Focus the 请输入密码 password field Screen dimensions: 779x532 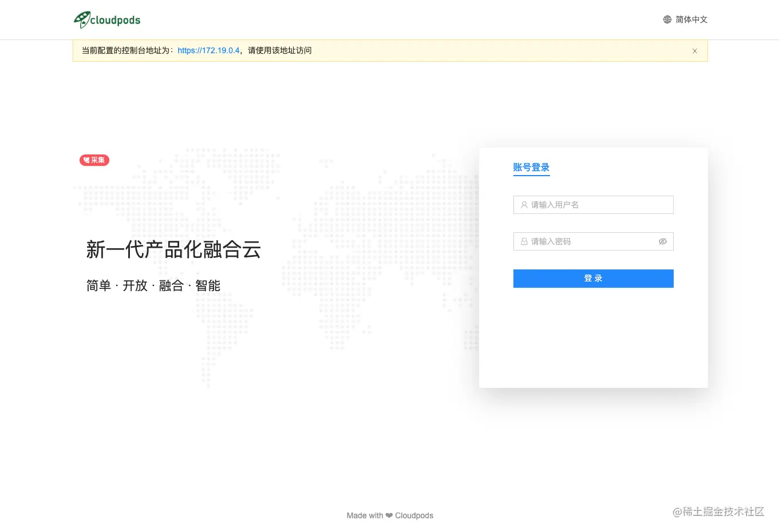point(593,241)
